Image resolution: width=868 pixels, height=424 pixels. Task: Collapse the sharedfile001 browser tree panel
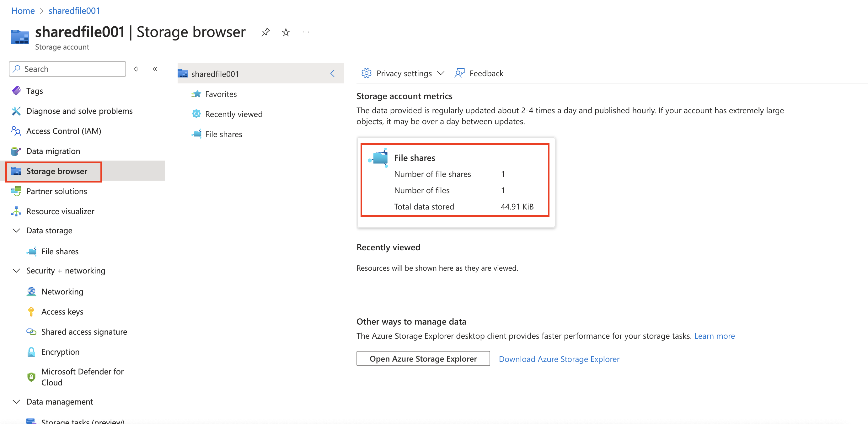[333, 73]
